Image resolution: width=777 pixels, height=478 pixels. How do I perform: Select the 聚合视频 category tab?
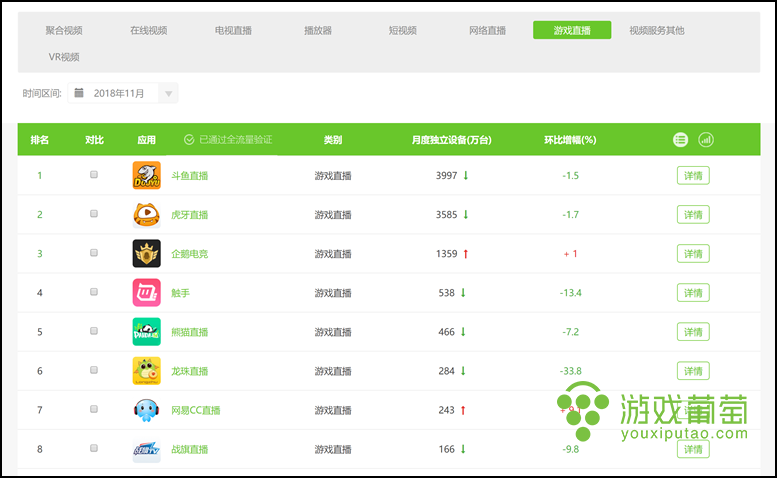[64, 30]
